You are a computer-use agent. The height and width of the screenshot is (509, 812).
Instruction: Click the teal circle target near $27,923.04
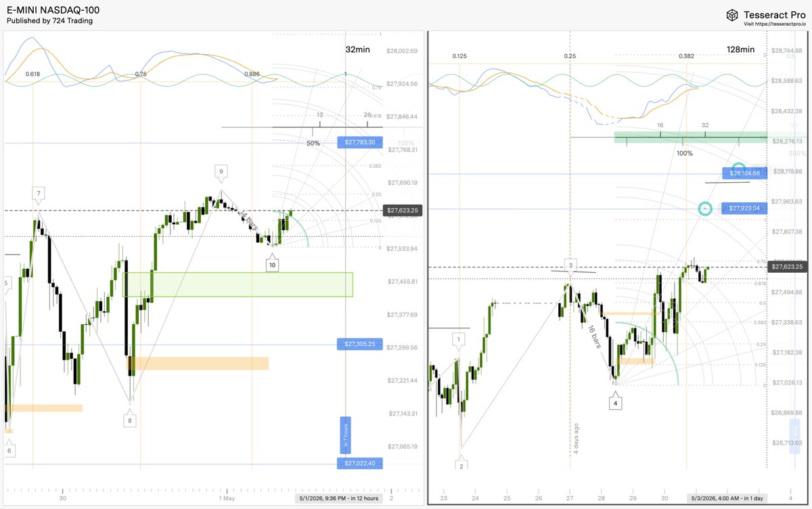click(706, 208)
